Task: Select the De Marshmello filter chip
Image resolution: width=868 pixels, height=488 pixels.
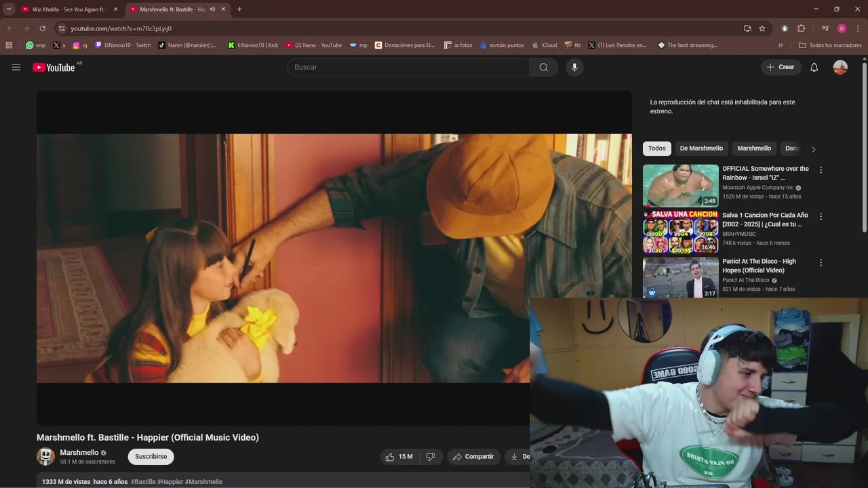Action: [701, 148]
